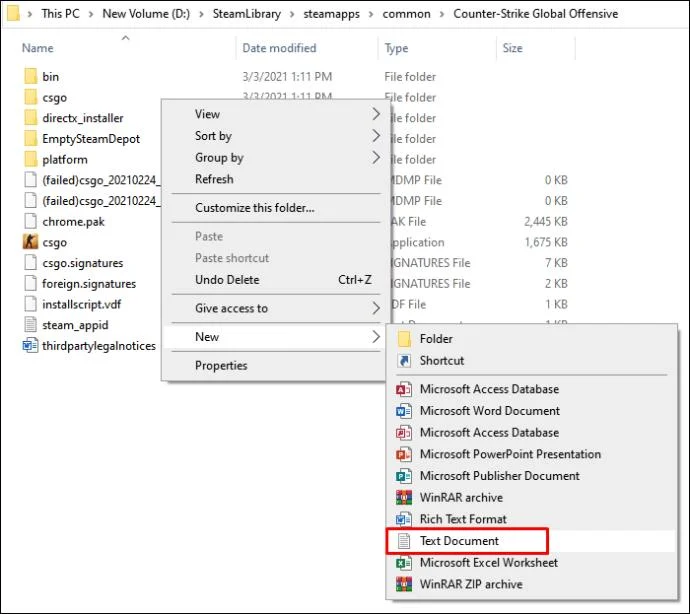The height and width of the screenshot is (614, 690).
Task: Go to SteamLibrary breadcrumb
Action: coord(246,14)
